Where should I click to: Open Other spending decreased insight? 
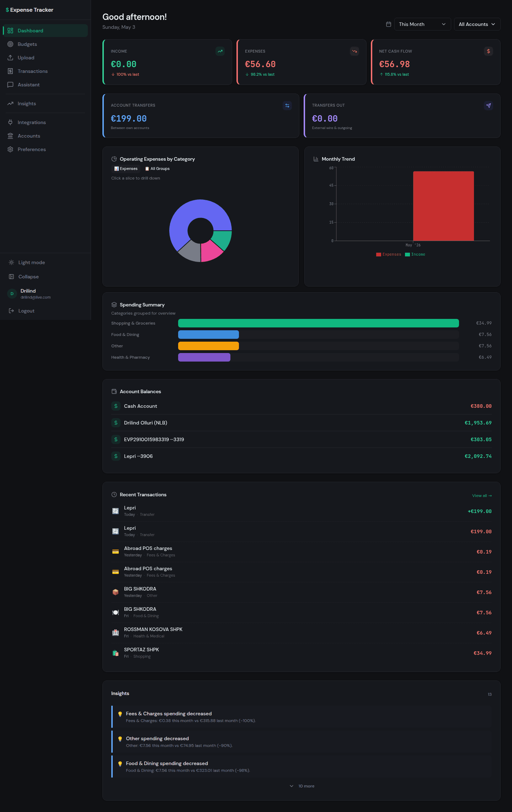click(x=302, y=742)
